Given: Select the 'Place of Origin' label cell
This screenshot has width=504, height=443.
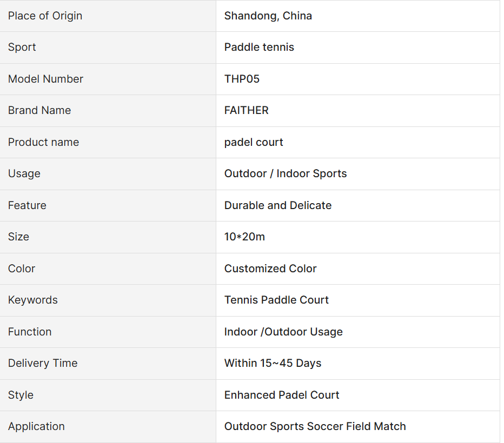Looking at the screenshot, I should pyautogui.click(x=45, y=16).
